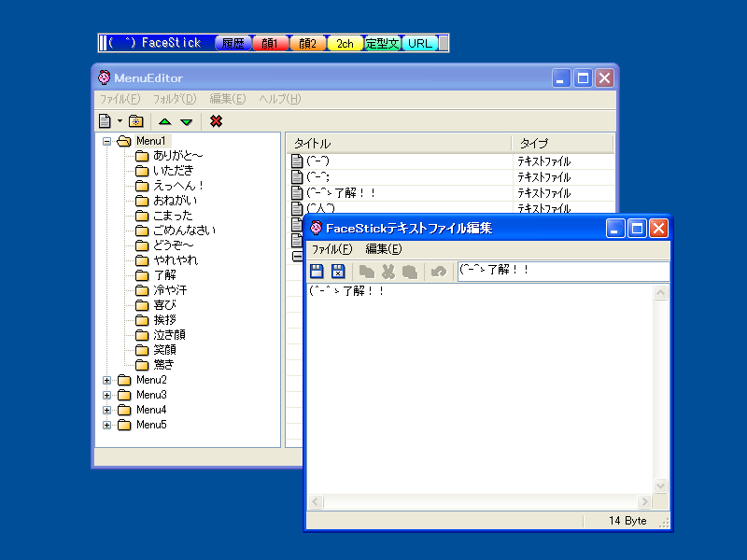This screenshot has height=560, width=747.
Task: Click the file icon of the (^-^) row
Action: click(297, 161)
